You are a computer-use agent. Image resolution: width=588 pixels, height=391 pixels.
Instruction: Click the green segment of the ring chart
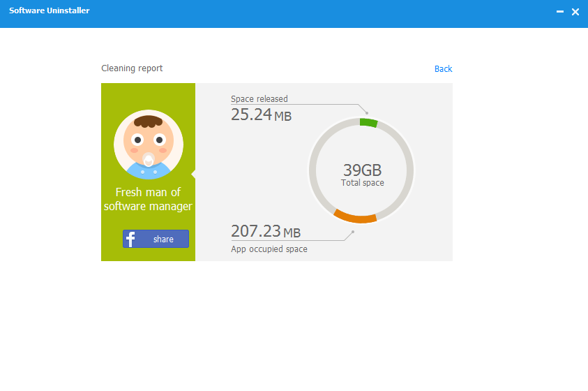click(x=368, y=123)
